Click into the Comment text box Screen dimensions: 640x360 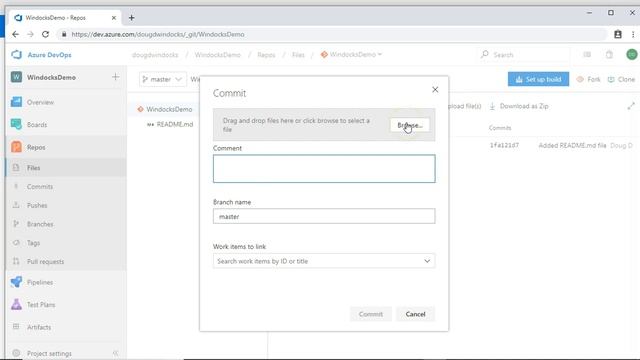(x=324, y=169)
